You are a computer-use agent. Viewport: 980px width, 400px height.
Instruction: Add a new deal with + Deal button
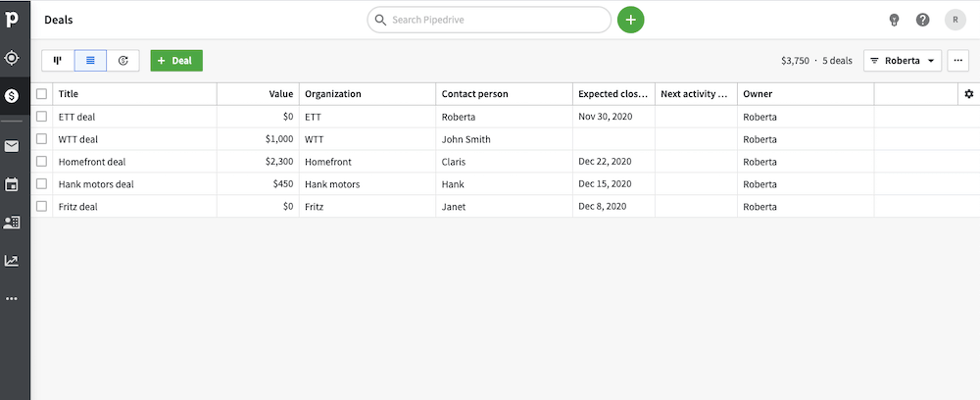[176, 61]
